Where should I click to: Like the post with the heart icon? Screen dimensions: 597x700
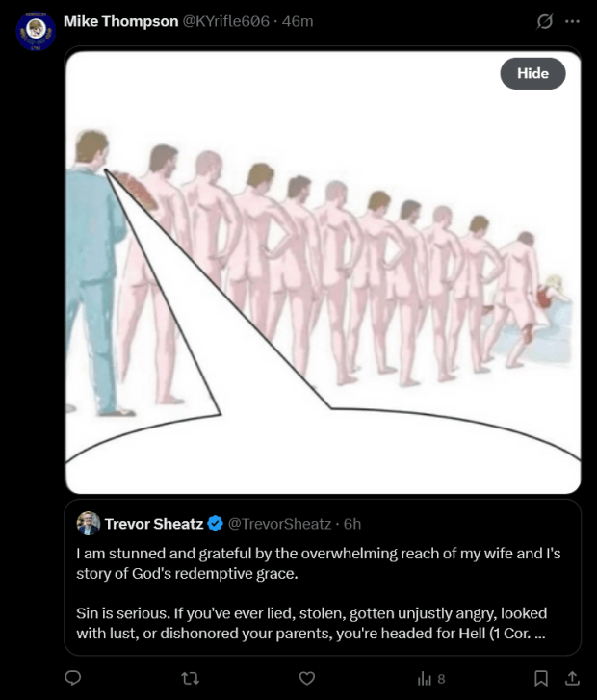(307, 678)
